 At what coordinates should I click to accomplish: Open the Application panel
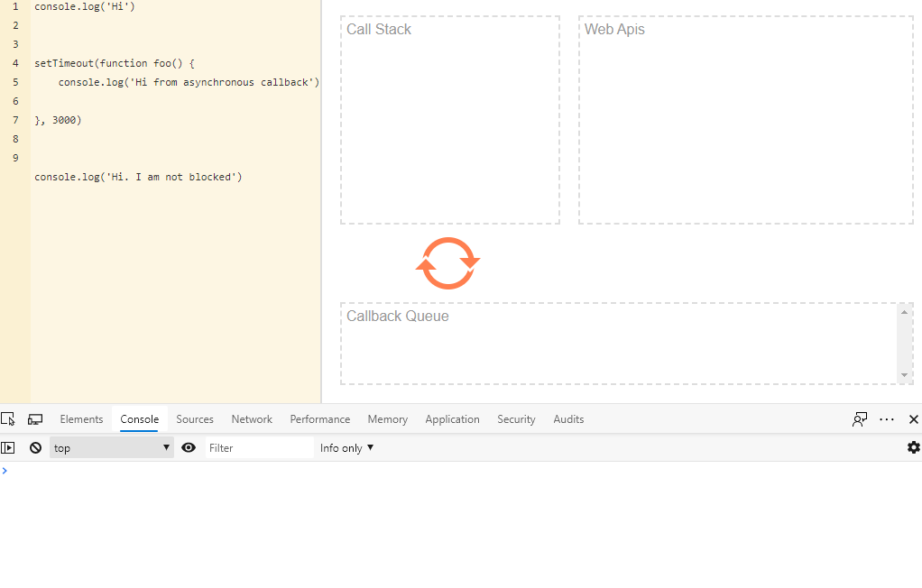452,418
